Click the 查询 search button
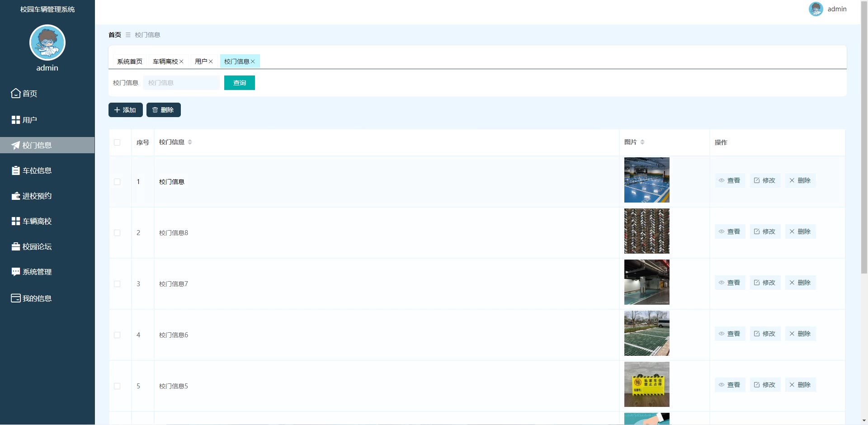The width and height of the screenshot is (868, 425). pyautogui.click(x=240, y=83)
